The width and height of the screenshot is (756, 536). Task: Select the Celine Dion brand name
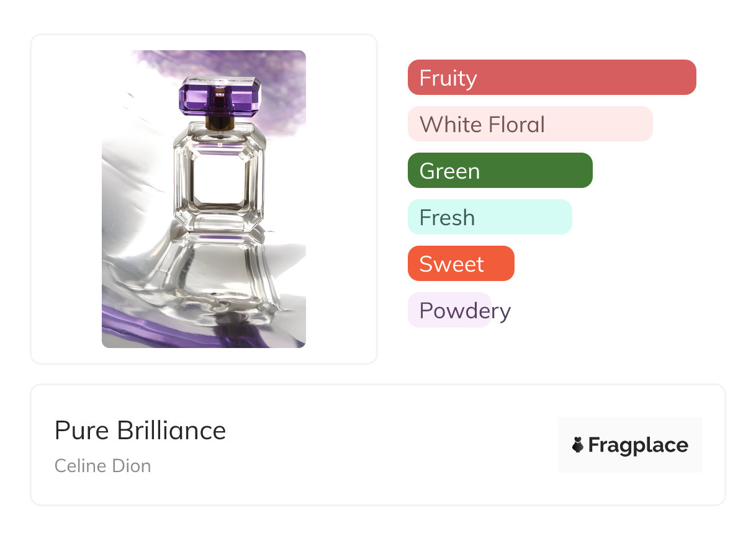(103, 465)
